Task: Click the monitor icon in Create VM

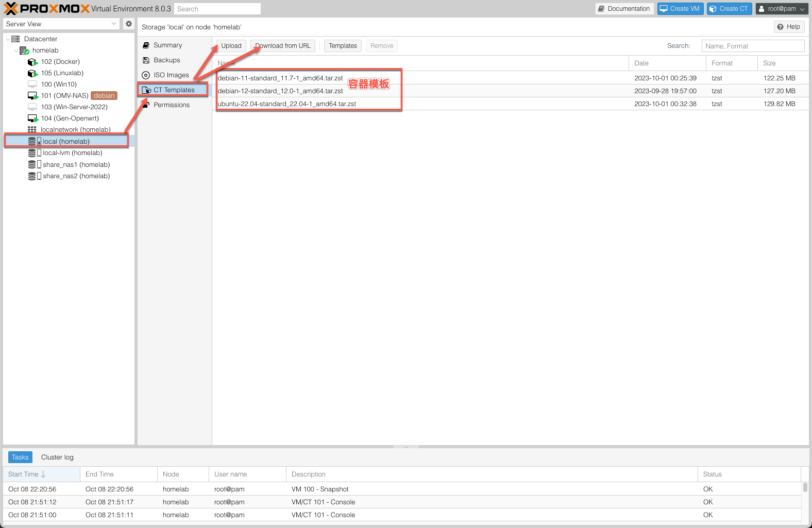Action: pyautogui.click(x=664, y=9)
